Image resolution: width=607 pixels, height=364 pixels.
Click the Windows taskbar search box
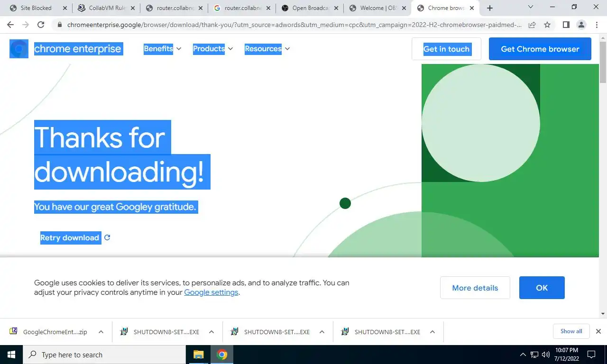point(104,355)
